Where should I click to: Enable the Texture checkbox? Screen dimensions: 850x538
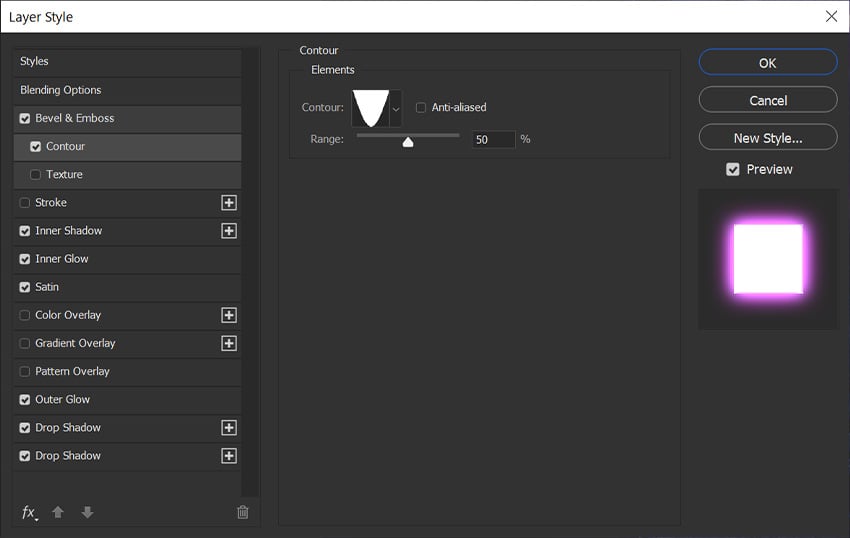[36, 175]
